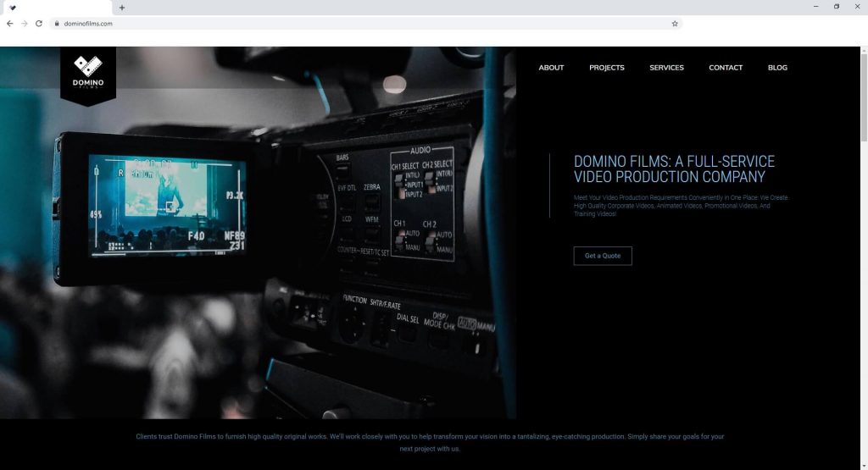Click the 'Clients trust Domino Films' paragraph
The height and width of the screenshot is (470, 868).
pyautogui.click(x=430, y=442)
